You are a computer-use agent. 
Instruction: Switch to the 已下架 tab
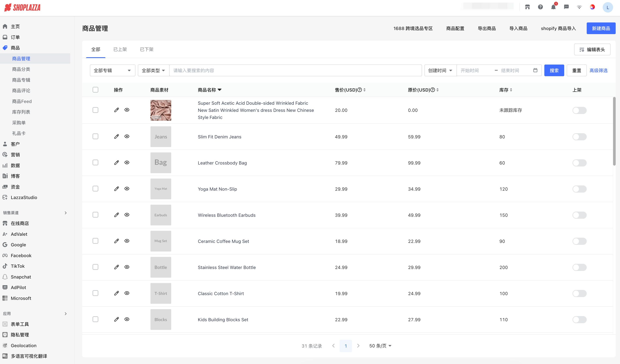click(147, 49)
